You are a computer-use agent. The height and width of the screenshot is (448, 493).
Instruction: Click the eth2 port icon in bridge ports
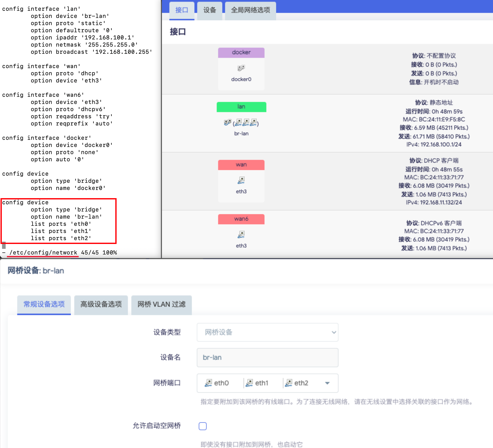coord(289,383)
